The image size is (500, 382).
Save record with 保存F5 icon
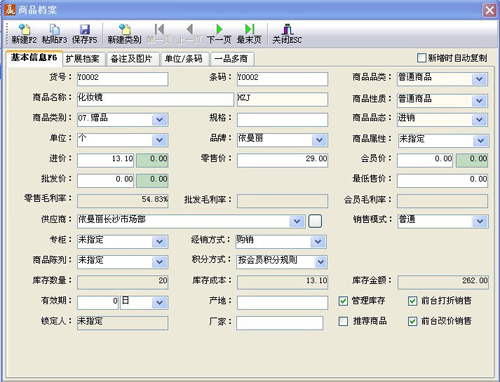point(85,29)
